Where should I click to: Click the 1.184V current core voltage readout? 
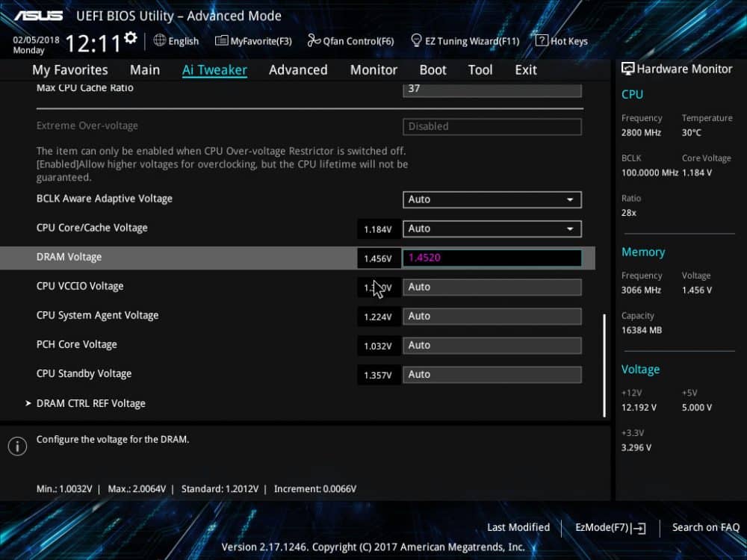(x=378, y=229)
